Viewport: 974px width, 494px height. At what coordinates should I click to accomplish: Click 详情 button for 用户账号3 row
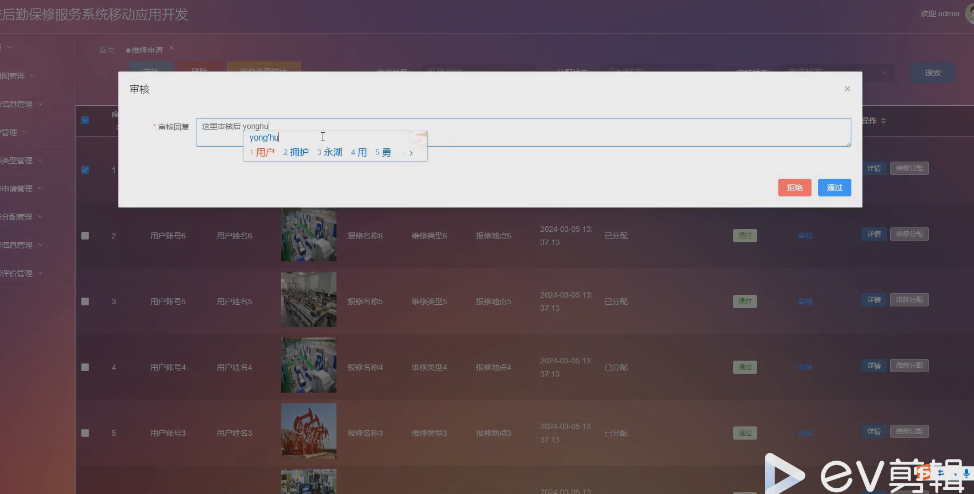(874, 431)
